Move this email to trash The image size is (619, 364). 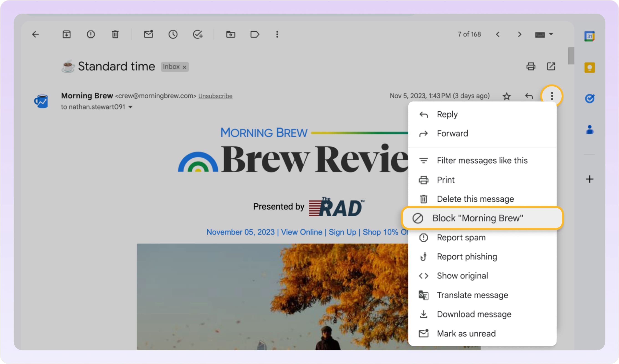pyautogui.click(x=115, y=34)
